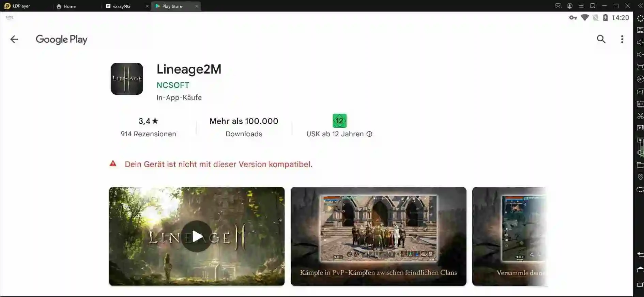Open the virtual location pin icon
Screen dimensions: 644x297
(x=640, y=177)
